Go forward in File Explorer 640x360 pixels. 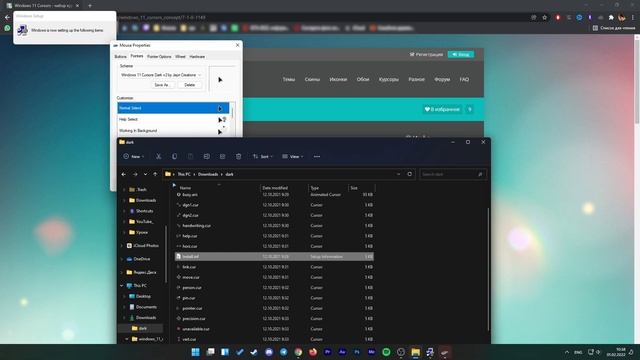135,174
